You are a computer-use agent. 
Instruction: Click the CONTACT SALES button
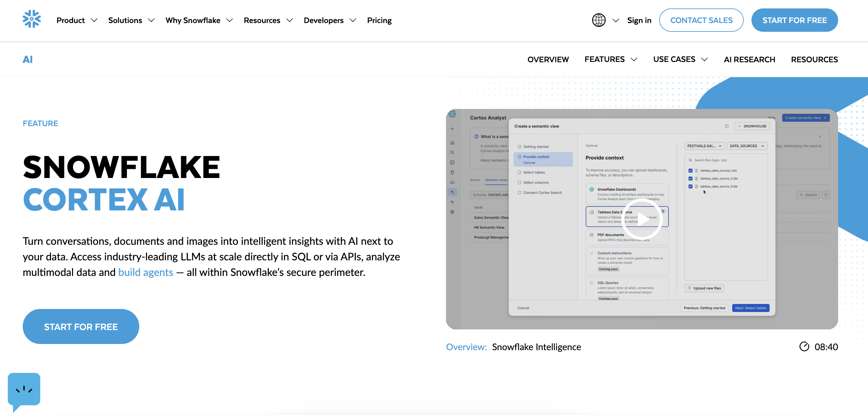[x=701, y=20]
